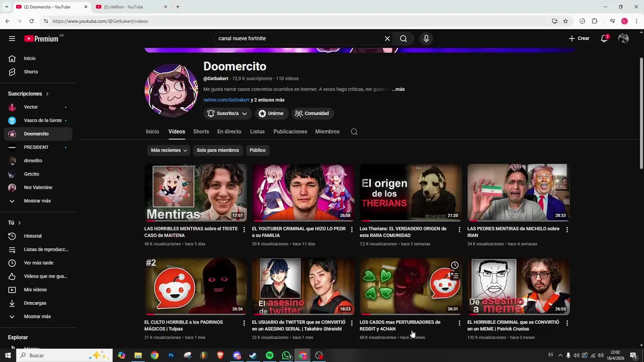The height and width of the screenshot is (362, 644).
Task: Open Spotify from the taskbar
Action: click(x=270, y=355)
